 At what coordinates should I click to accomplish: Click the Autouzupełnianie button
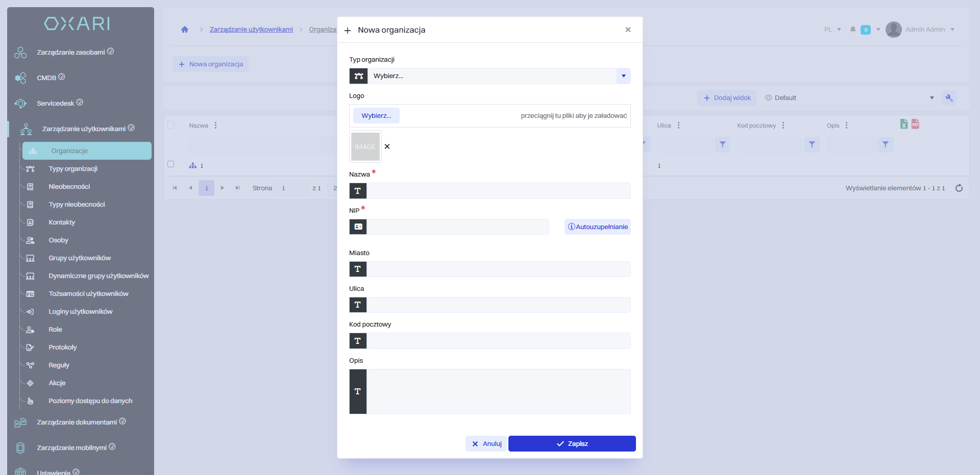click(x=598, y=227)
